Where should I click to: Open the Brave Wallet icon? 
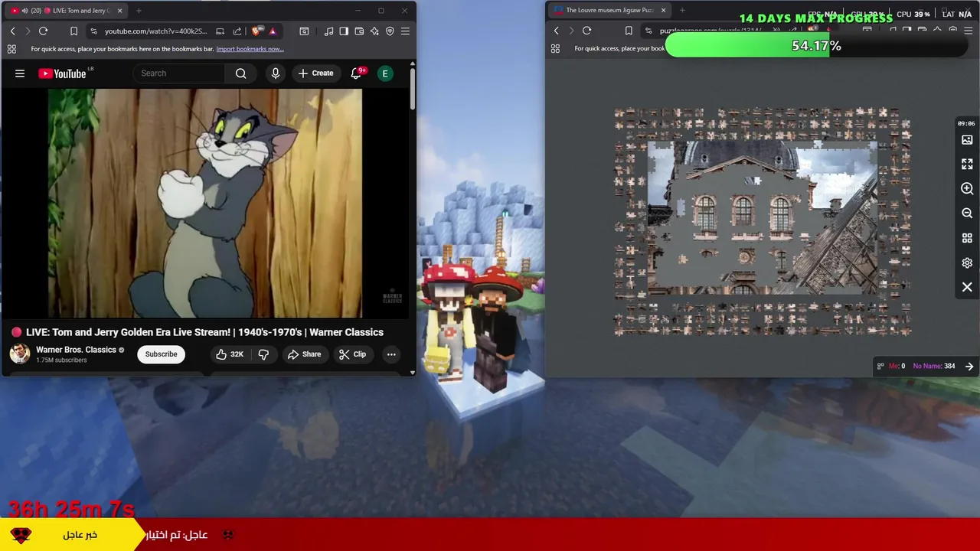click(359, 31)
